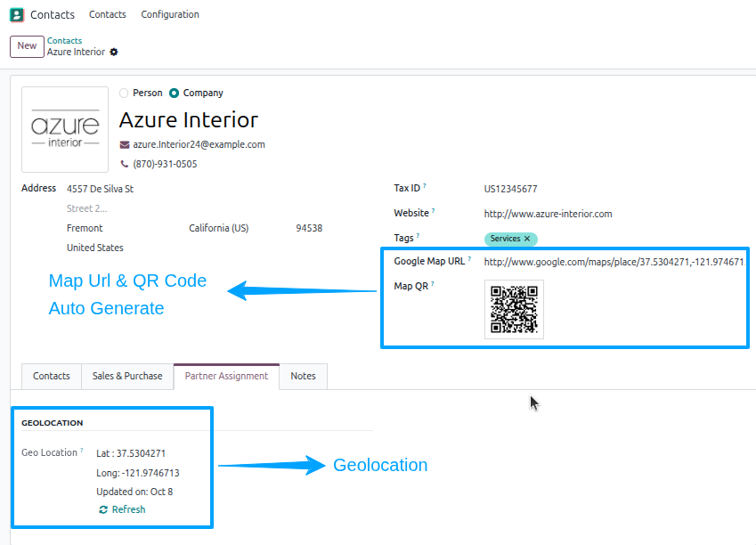Click the Google Map URL help question mark

click(x=469, y=259)
